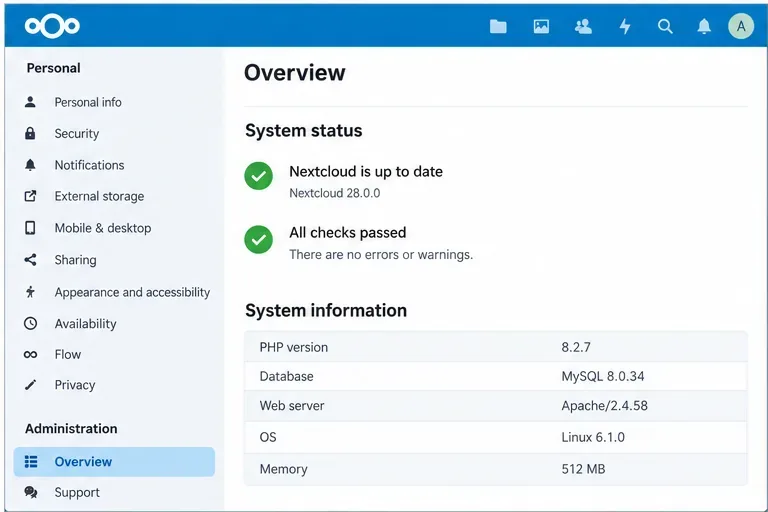Open the Photos app icon
The height and width of the screenshot is (512, 768).
tap(541, 26)
